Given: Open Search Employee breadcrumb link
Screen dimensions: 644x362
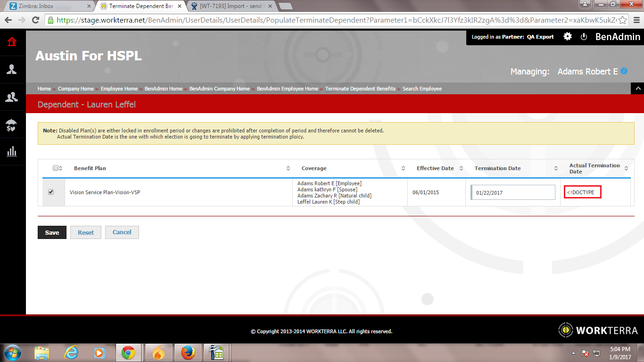Looking at the screenshot, I should coord(422,89).
